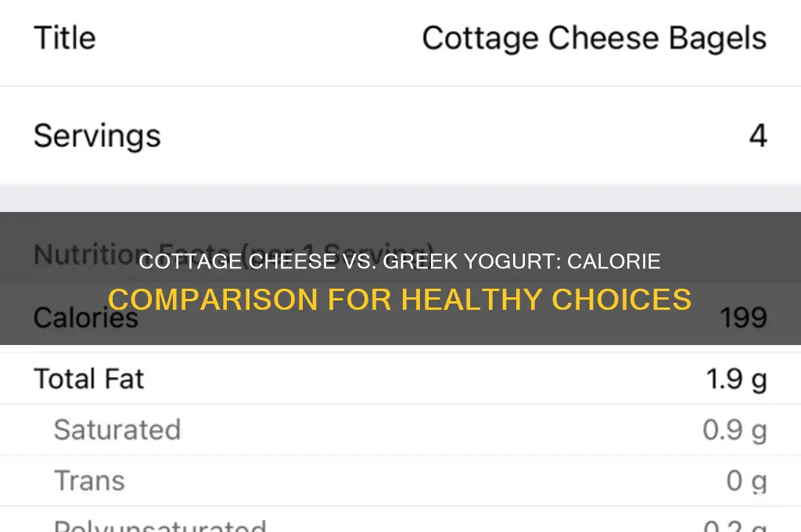Click the indented Saturated label
The image size is (801, 532).
[x=117, y=430]
